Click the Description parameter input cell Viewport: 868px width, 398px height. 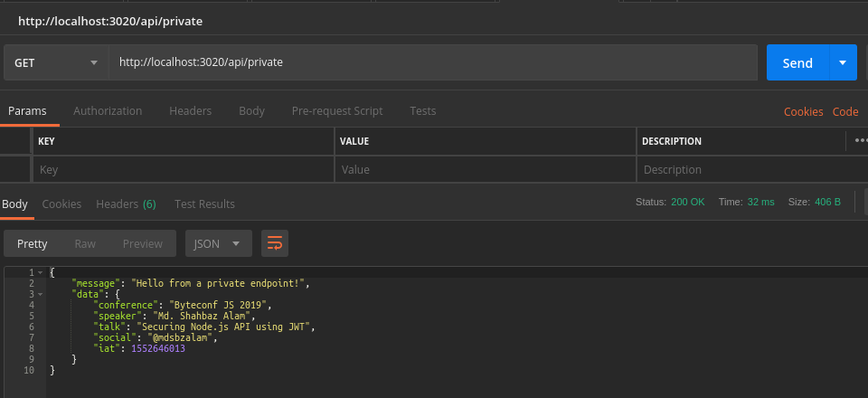click(x=752, y=169)
